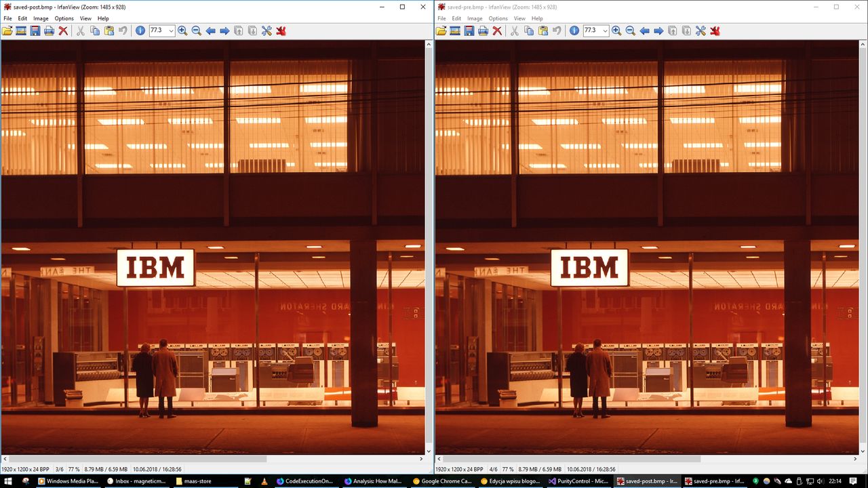Click Cut scissors icon in saved-post.bmp window
868x488 pixels.
click(x=81, y=30)
